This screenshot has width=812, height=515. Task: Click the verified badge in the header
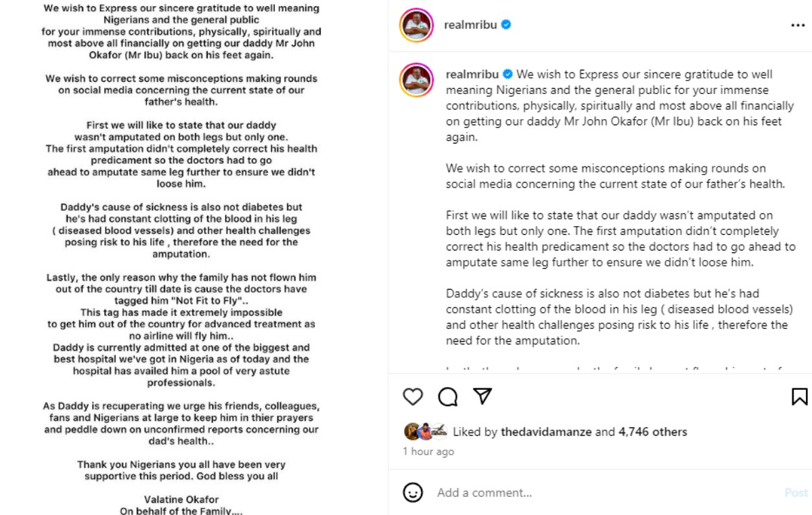coord(506,25)
